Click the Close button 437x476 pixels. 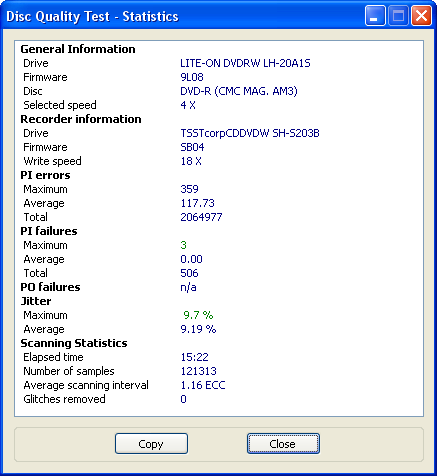click(283, 444)
